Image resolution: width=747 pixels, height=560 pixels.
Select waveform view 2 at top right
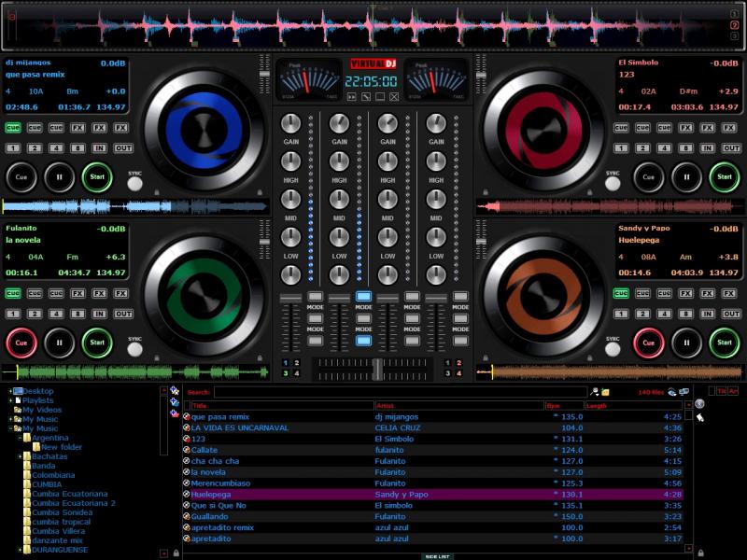pyautogui.click(x=734, y=25)
